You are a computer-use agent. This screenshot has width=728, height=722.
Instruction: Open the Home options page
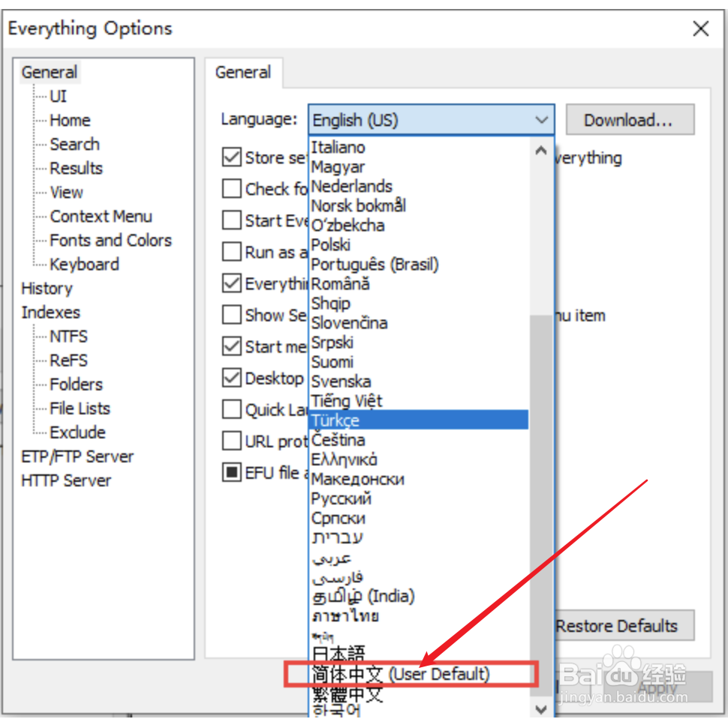tap(70, 120)
